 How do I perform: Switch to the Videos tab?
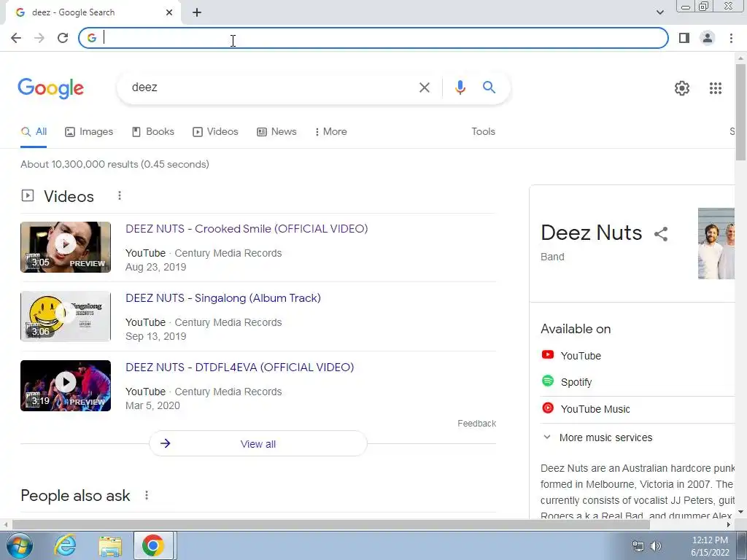pos(215,132)
